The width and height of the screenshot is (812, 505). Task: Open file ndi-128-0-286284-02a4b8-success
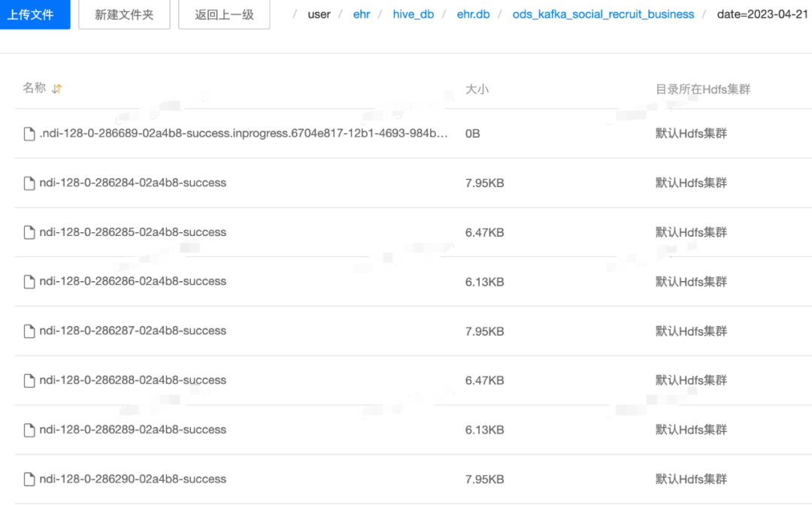(x=132, y=183)
